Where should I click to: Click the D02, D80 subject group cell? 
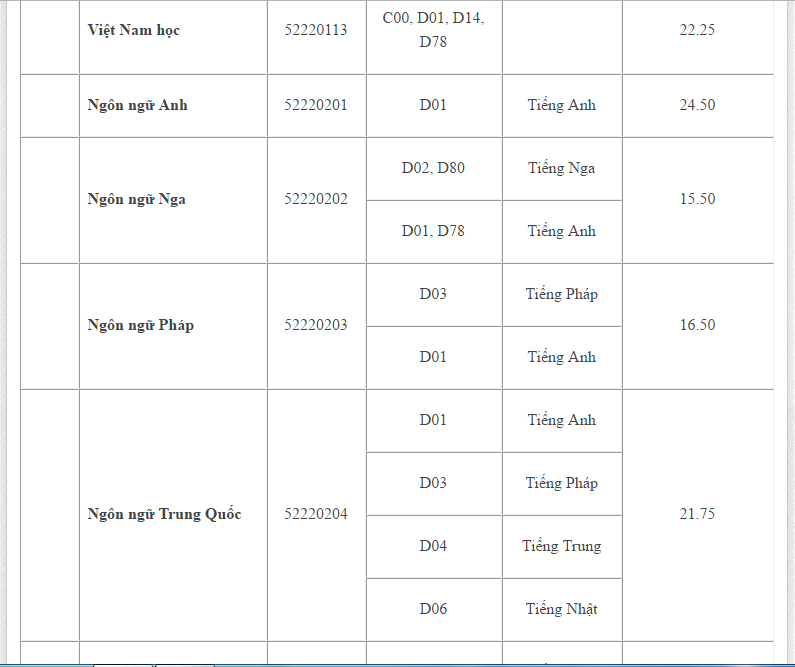click(x=433, y=168)
